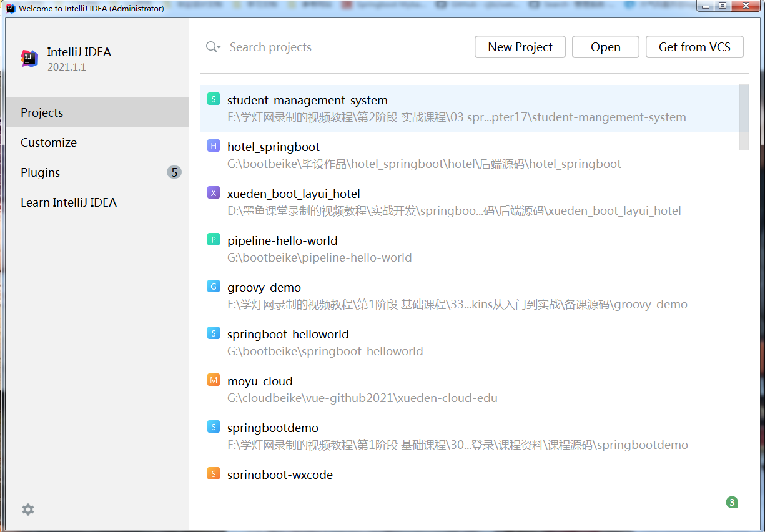Open groovy-demo project

point(470,295)
